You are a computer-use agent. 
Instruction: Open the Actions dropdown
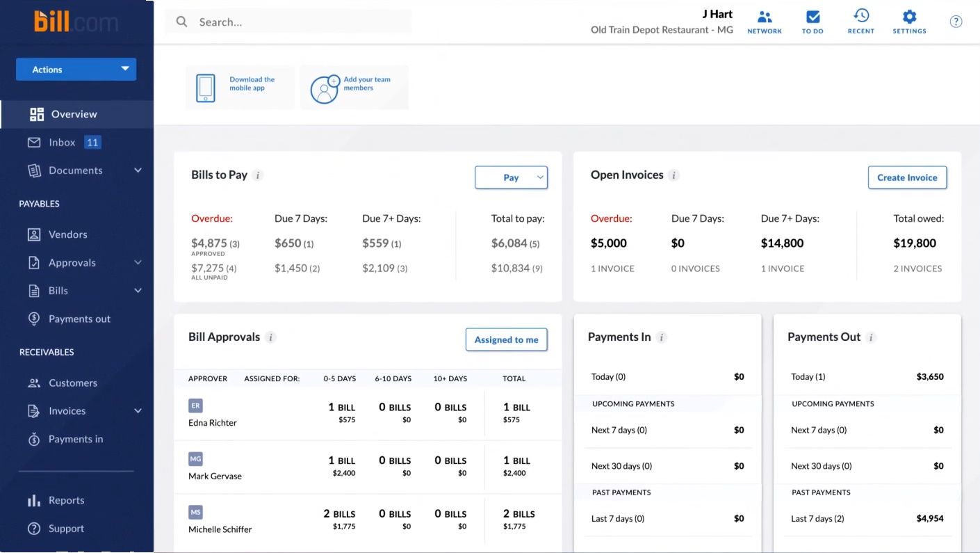click(75, 69)
